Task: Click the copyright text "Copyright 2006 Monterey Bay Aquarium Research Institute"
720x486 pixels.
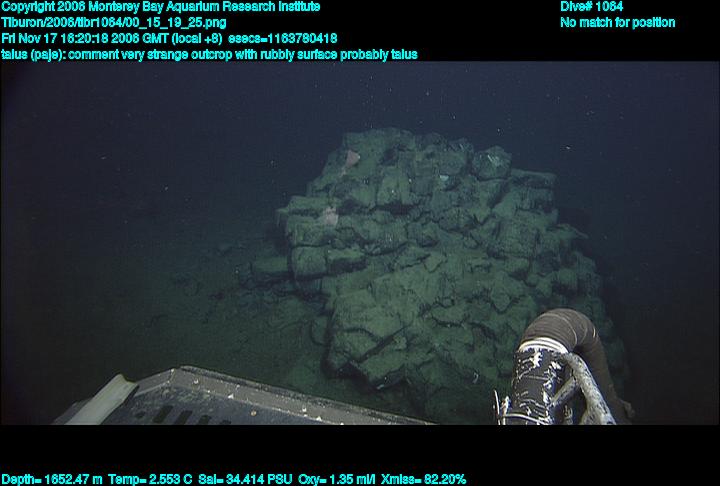Action: (161, 7)
